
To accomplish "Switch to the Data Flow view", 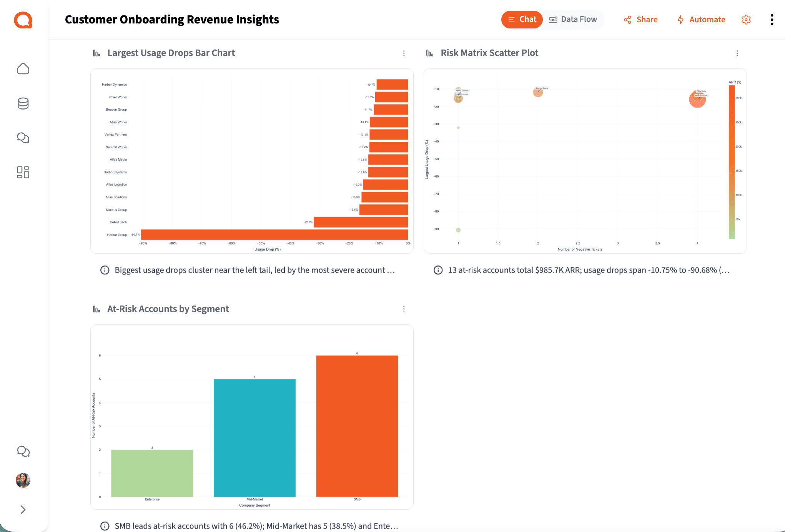I will point(574,19).
